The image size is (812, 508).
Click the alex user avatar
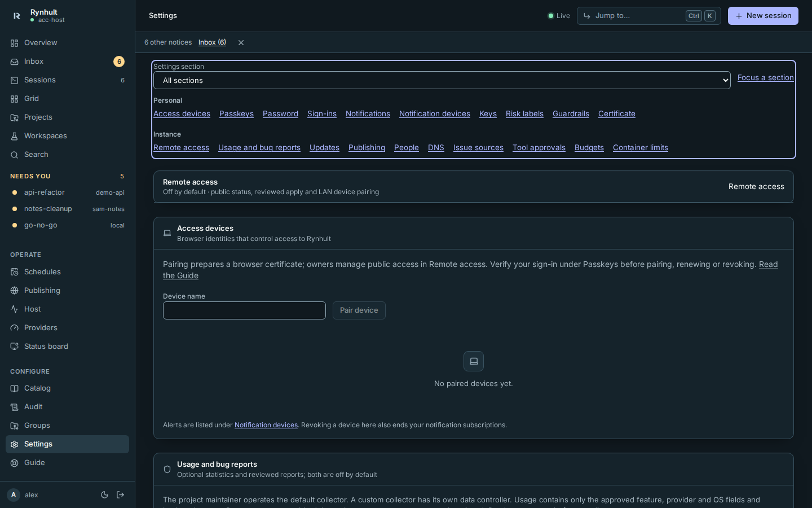pos(14,495)
